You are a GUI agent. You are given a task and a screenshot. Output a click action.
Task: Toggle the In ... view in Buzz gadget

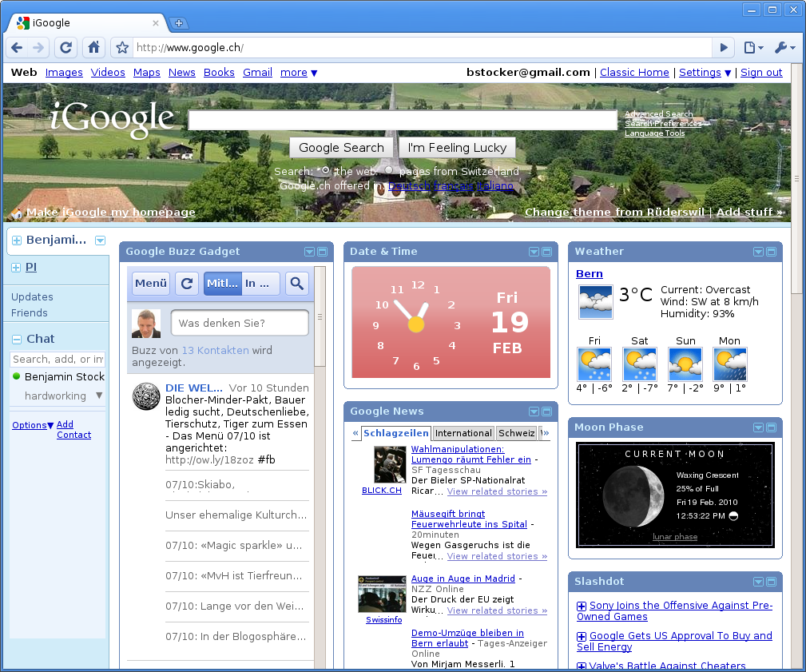pyautogui.click(x=261, y=284)
